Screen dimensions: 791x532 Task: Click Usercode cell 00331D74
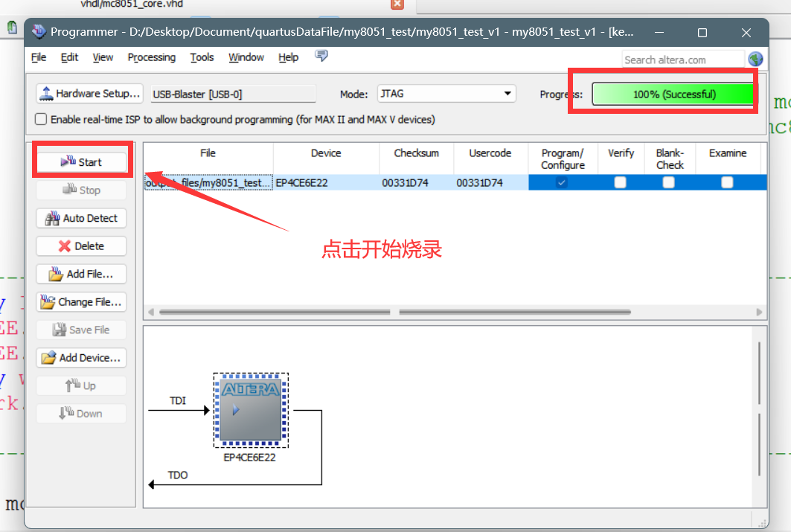pos(490,182)
